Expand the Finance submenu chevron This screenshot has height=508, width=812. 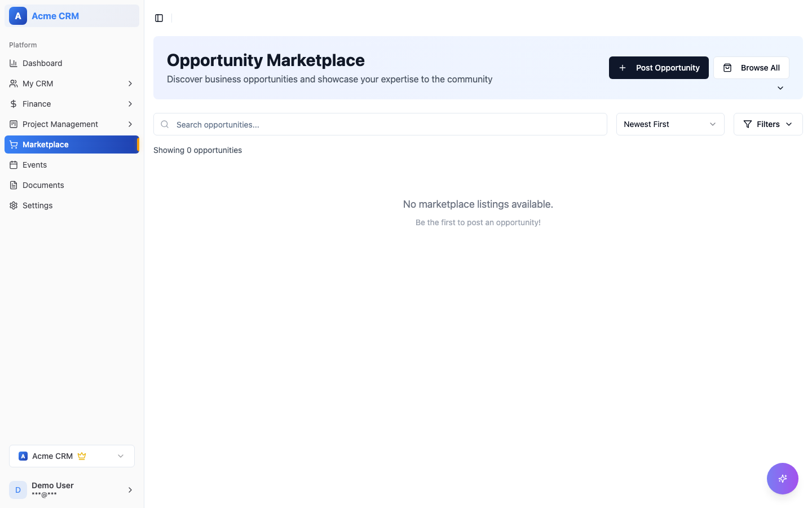coord(130,104)
